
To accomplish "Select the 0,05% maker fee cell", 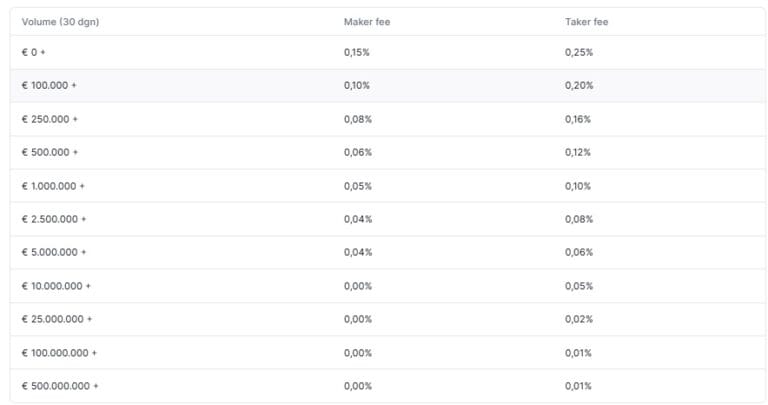I will click(x=357, y=186).
